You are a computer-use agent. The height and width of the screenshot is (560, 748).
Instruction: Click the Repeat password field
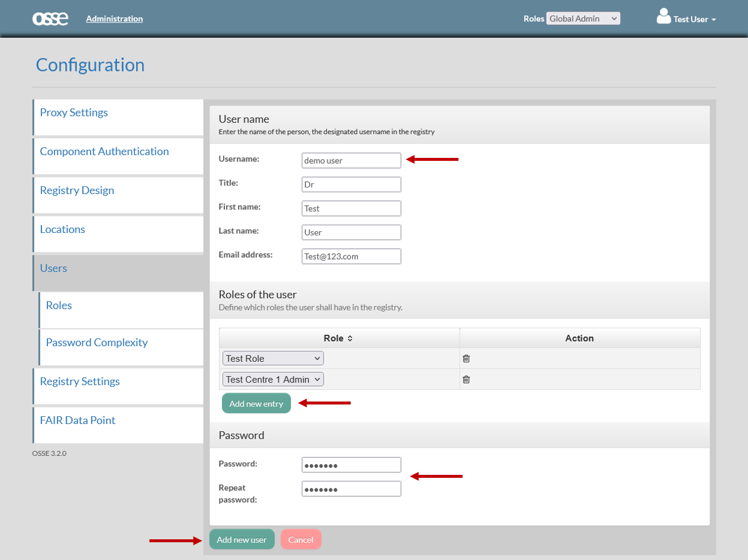[352, 488]
